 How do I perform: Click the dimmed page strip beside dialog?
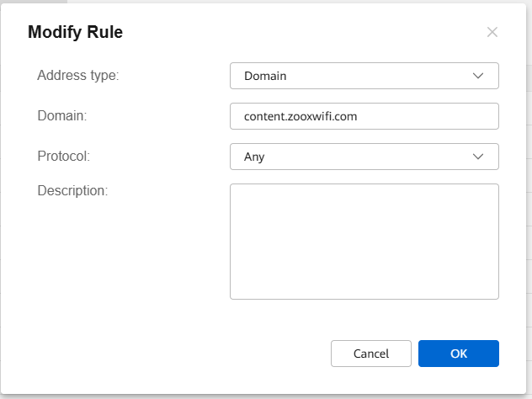529,204
